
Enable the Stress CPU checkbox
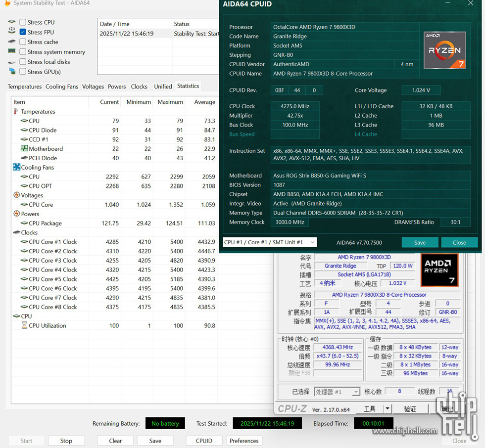pyautogui.click(x=23, y=22)
